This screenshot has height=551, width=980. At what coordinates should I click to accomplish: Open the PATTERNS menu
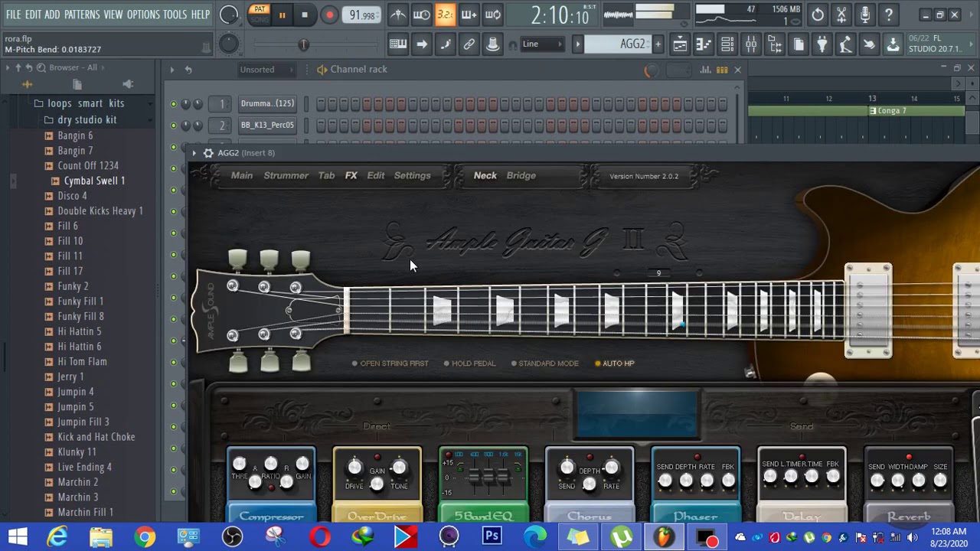[82, 15]
